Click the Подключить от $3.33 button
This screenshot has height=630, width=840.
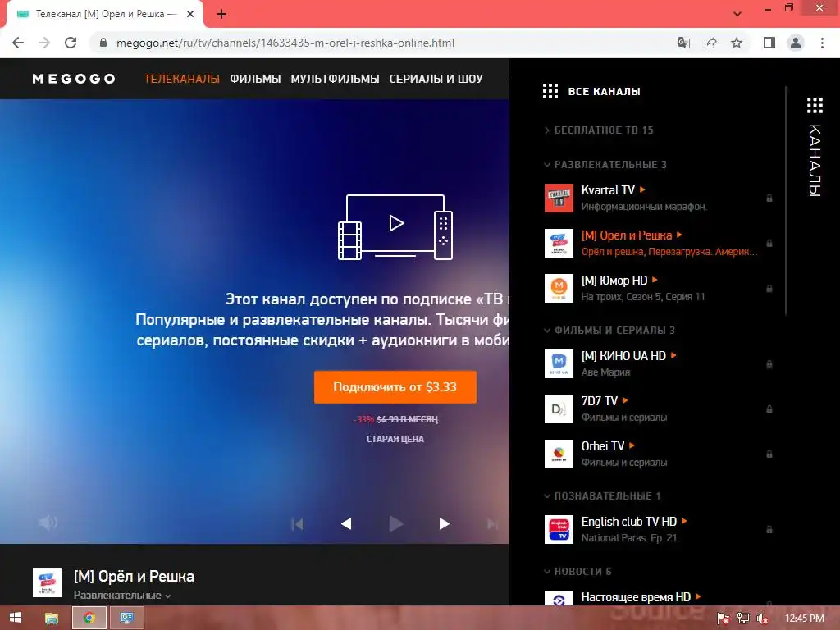pos(395,387)
